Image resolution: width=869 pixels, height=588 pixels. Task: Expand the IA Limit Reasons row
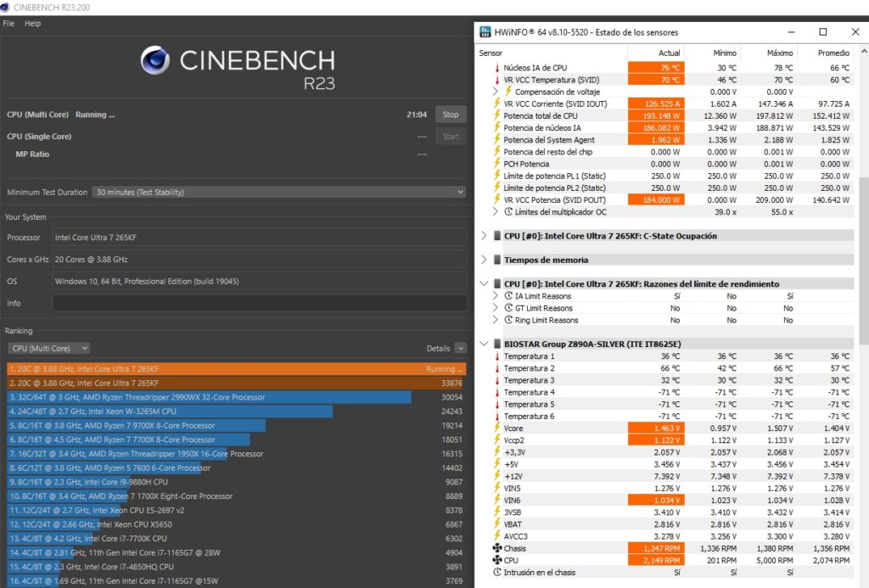click(x=496, y=296)
